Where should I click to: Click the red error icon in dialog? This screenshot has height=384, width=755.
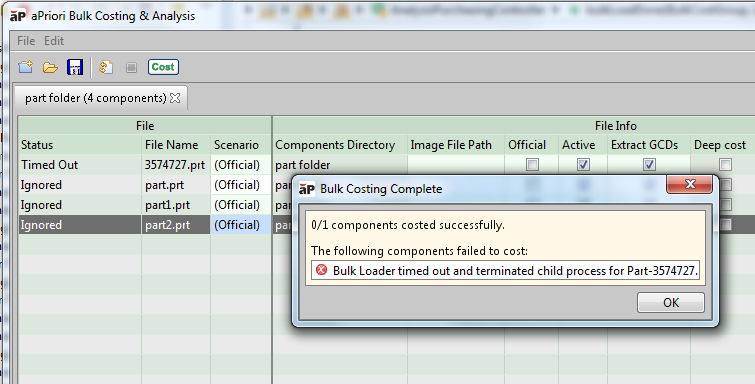pos(322,270)
